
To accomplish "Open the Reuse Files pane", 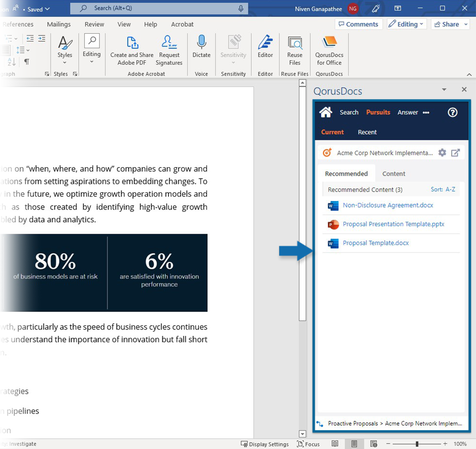I will [x=295, y=50].
